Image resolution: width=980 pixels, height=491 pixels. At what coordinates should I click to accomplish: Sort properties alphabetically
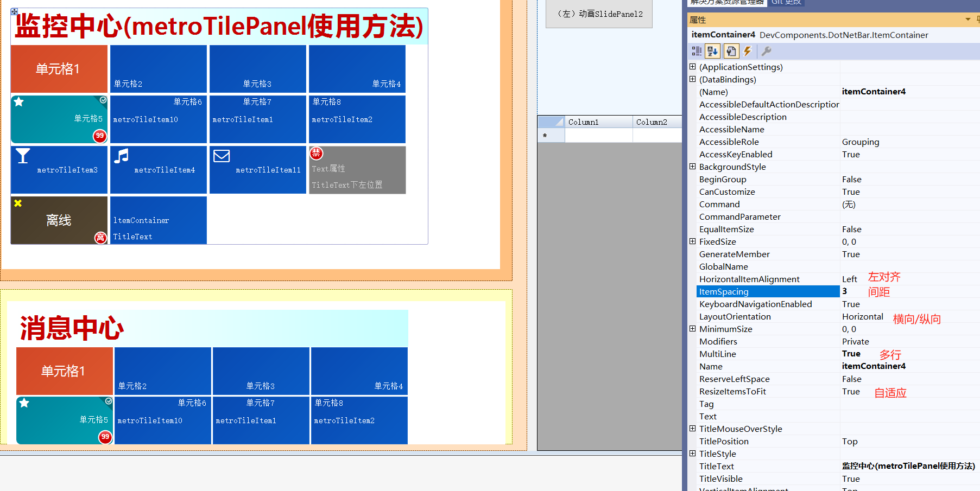pos(712,51)
